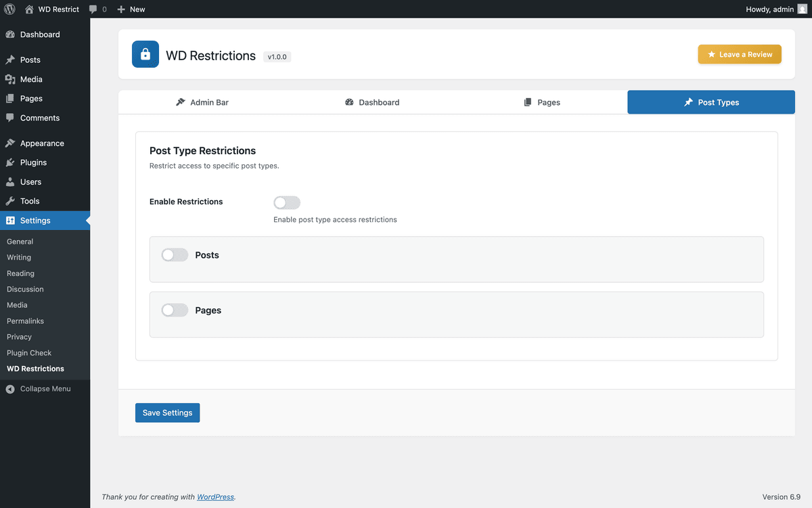This screenshot has width=812, height=508.
Task: Open the comments bubble icon in admin bar
Action: [93, 9]
